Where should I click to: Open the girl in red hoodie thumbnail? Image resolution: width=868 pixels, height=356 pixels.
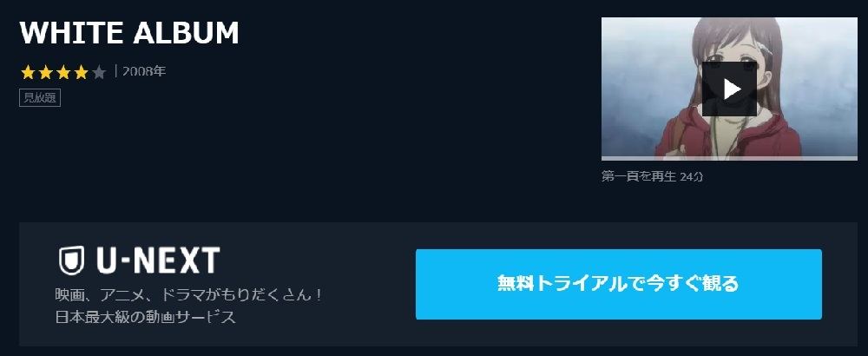click(729, 89)
